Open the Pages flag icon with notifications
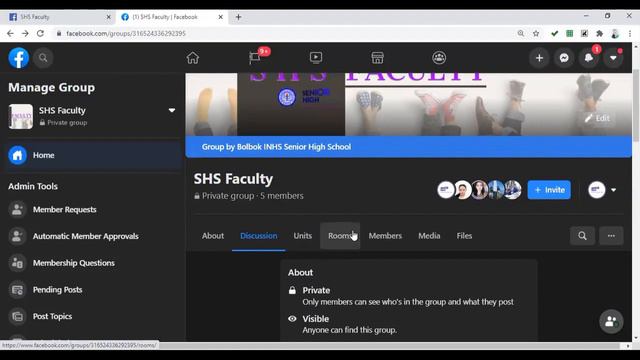The height and width of the screenshot is (360, 640). coord(255,58)
